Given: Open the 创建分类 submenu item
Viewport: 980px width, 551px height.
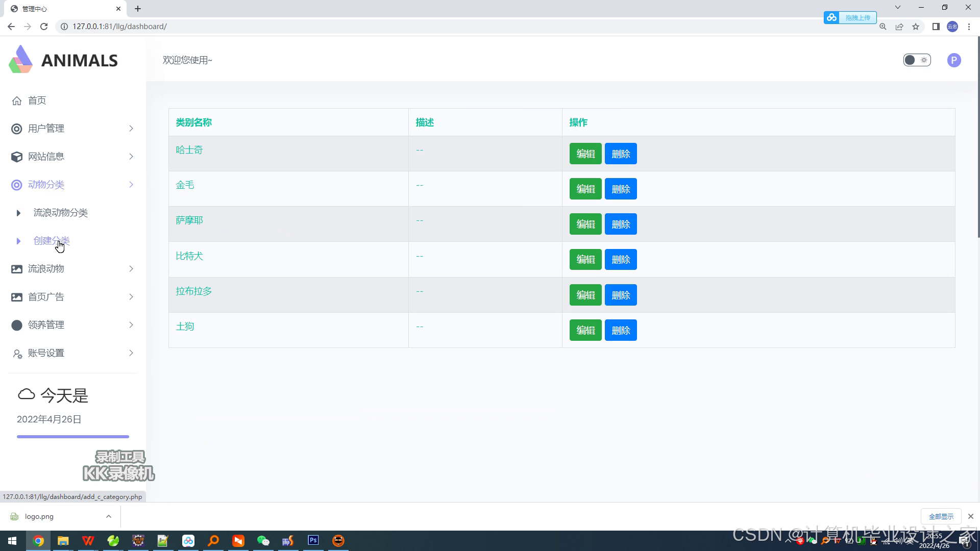Looking at the screenshot, I should pos(52,241).
